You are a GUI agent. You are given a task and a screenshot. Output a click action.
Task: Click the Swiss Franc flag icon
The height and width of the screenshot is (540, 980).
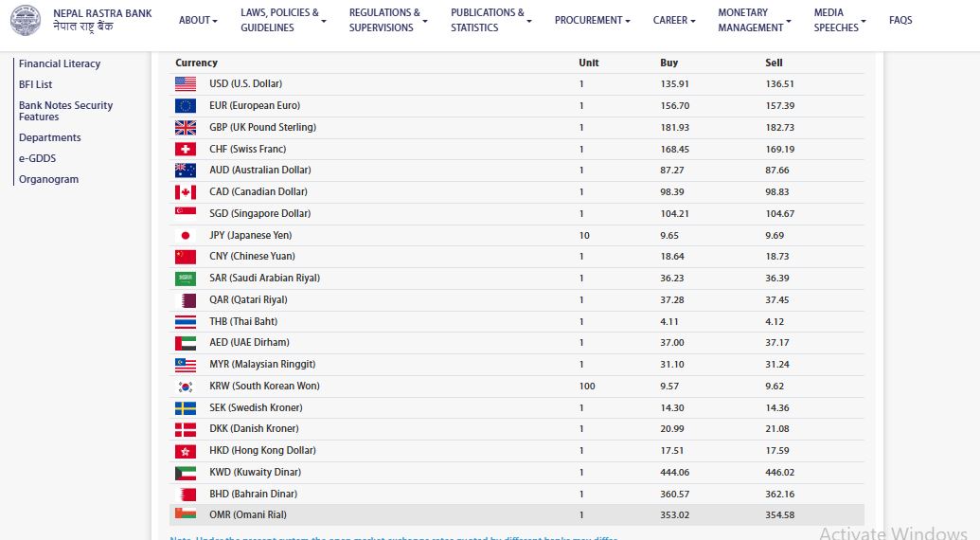pyautogui.click(x=186, y=150)
